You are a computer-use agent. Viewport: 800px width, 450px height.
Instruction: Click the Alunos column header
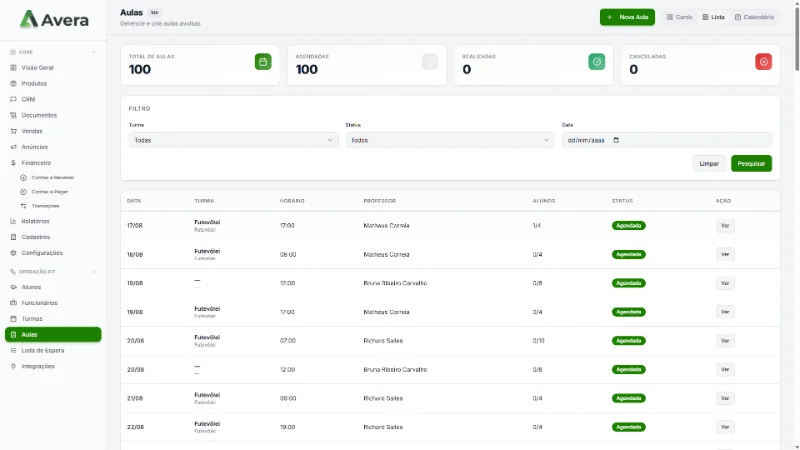pyautogui.click(x=544, y=201)
